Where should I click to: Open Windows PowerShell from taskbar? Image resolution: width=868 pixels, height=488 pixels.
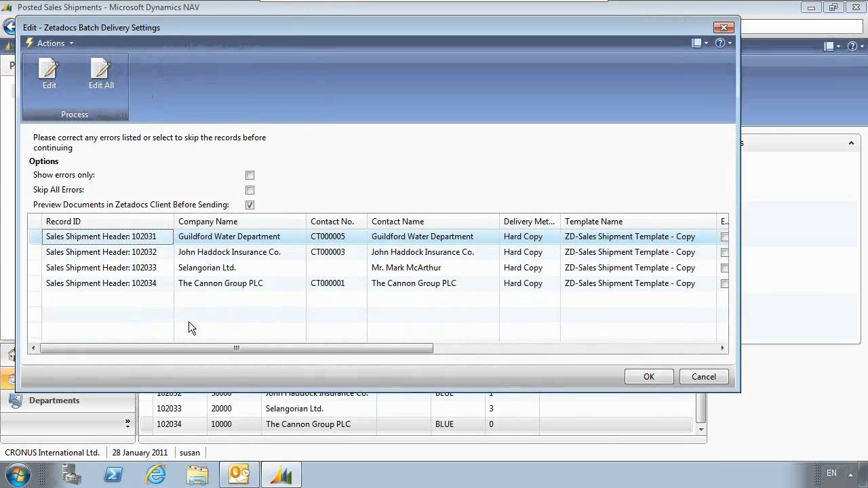pyautogui.click(x=113, y=474)
